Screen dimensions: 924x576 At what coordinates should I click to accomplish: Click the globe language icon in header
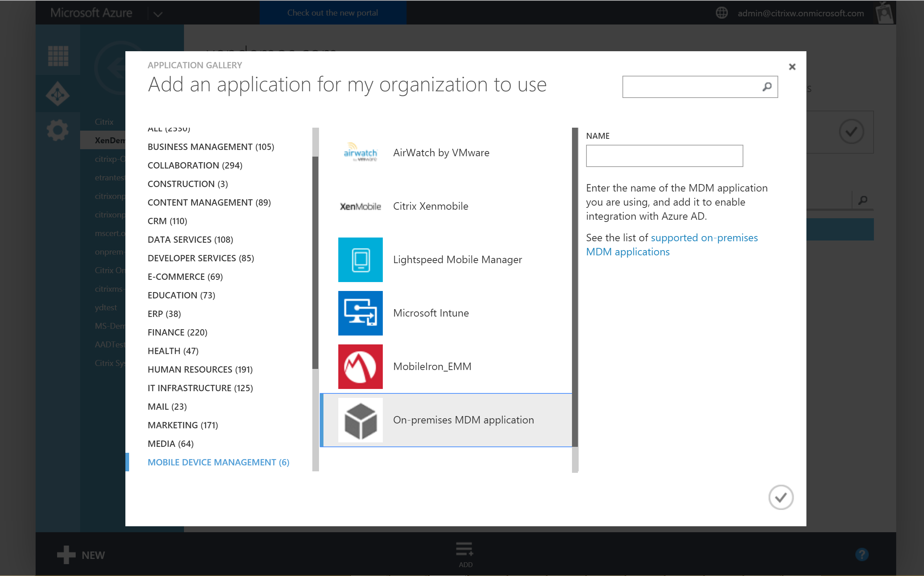721,13
